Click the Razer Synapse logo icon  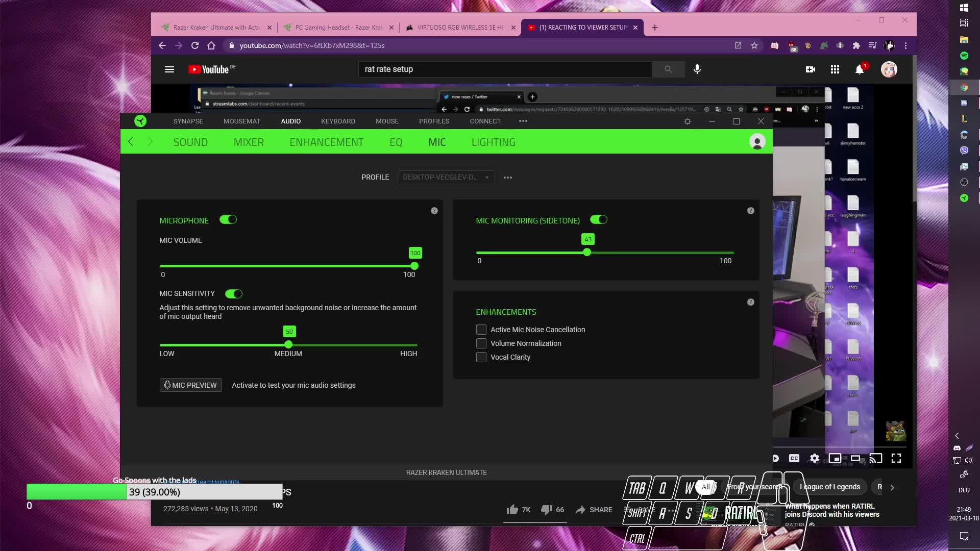(x=140, y=121)
